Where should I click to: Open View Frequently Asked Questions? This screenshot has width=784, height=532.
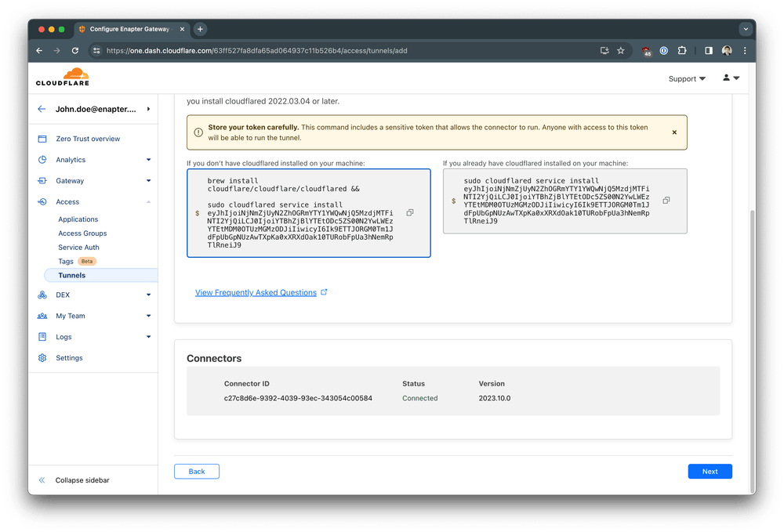click(x=255, y=291)
